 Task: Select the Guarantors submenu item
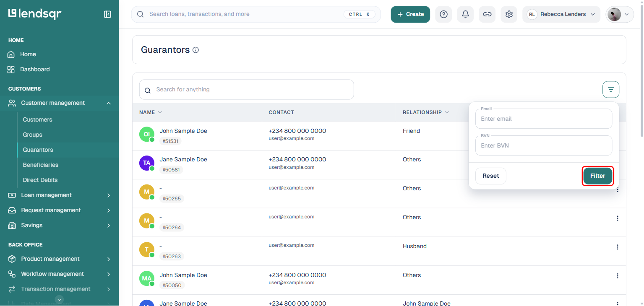(x=38, y=150)
